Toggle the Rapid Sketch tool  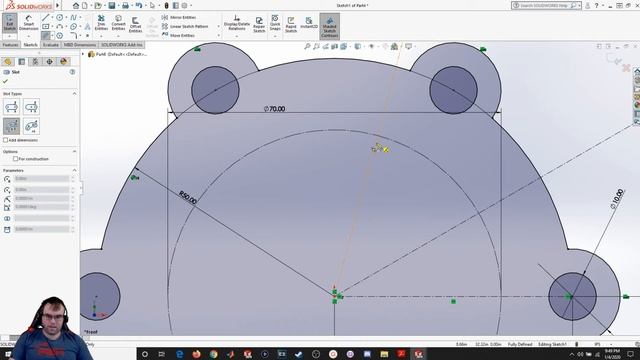coord(291,24)
